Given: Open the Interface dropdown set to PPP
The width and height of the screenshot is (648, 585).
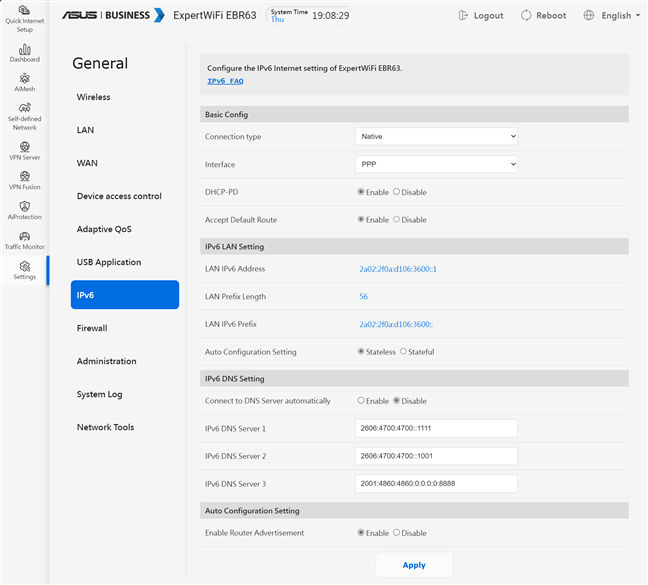Looking at the screenshot, I should pos(436,164).
